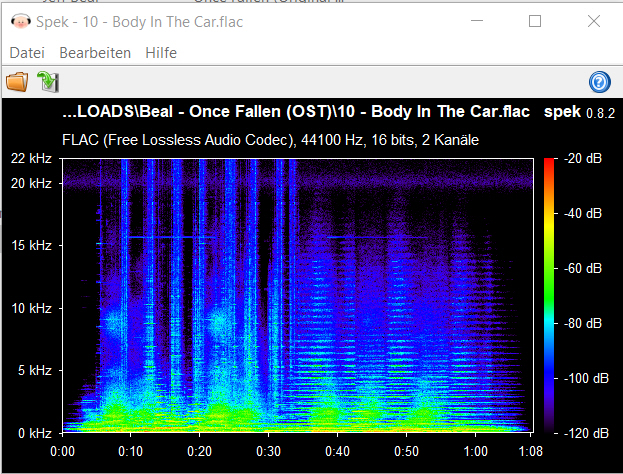The image size is (623, 474).
Task: Click the -60 dB scale label
Action: point(583,268)
